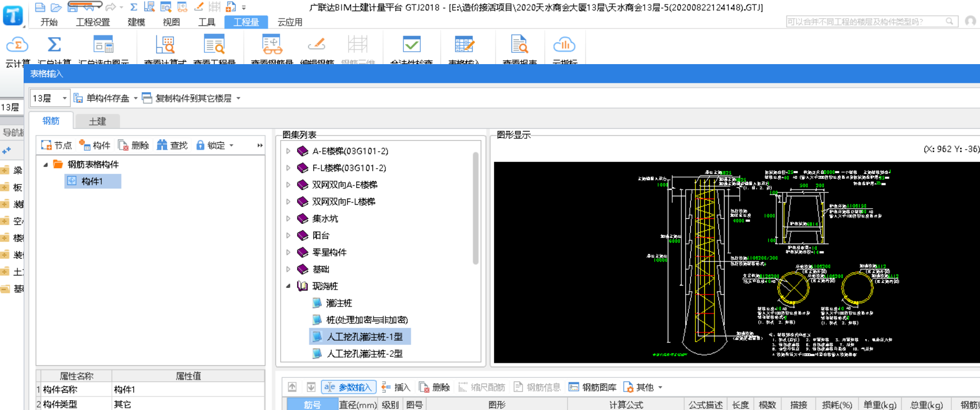Click the open folder icon in quick access toolbar
Screen dimensions: 980x410
tap(56, 7)
